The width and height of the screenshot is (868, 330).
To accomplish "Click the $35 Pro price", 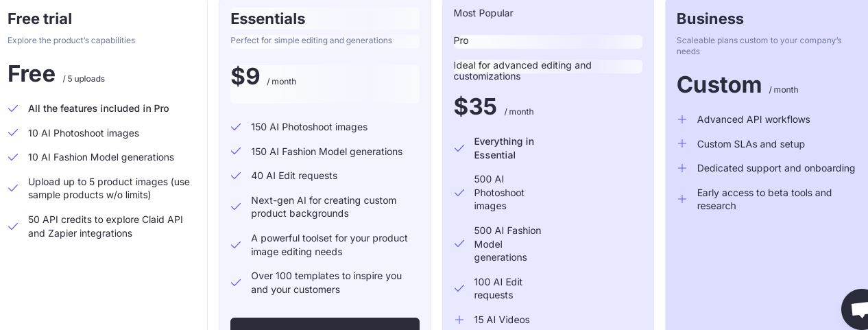I will tap(475, 107).
